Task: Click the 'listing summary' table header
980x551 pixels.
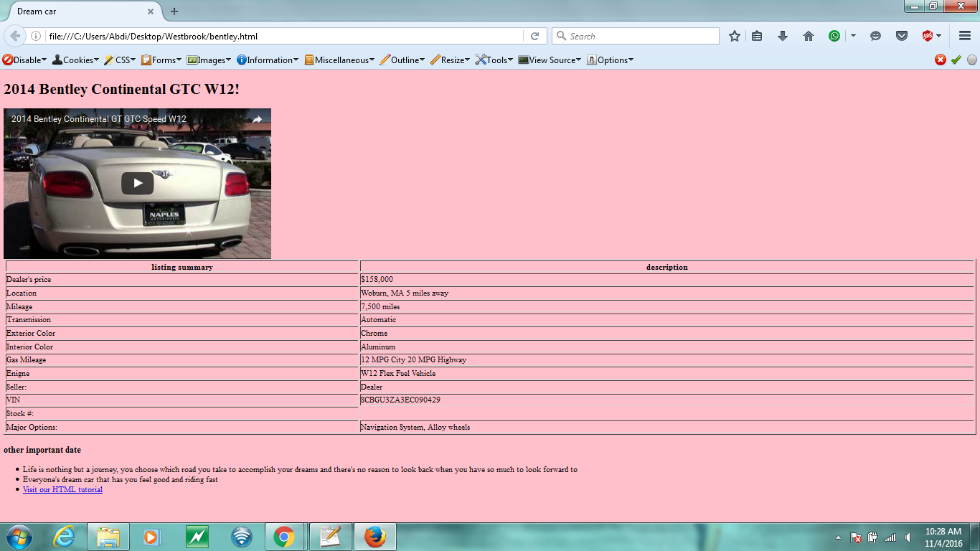Action: pos(182,267)
